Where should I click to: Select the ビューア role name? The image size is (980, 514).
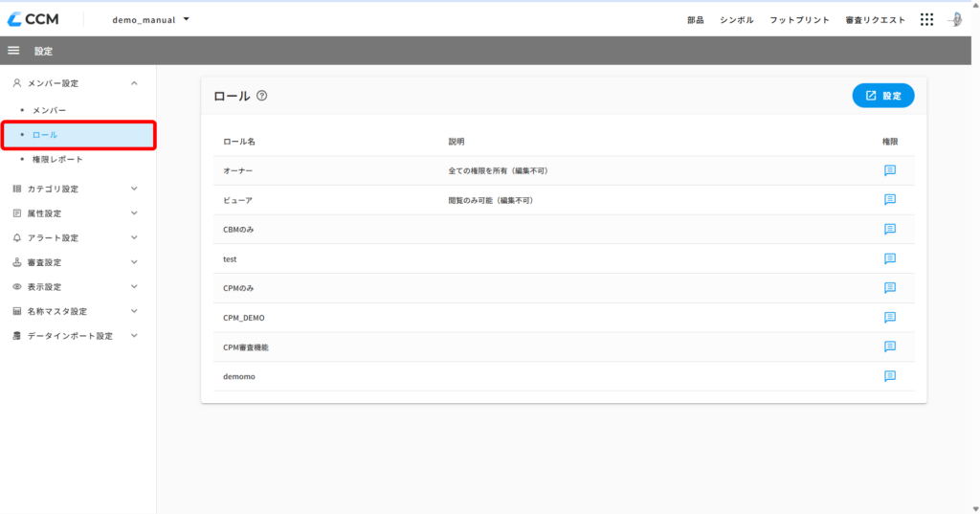coord(238,200)
